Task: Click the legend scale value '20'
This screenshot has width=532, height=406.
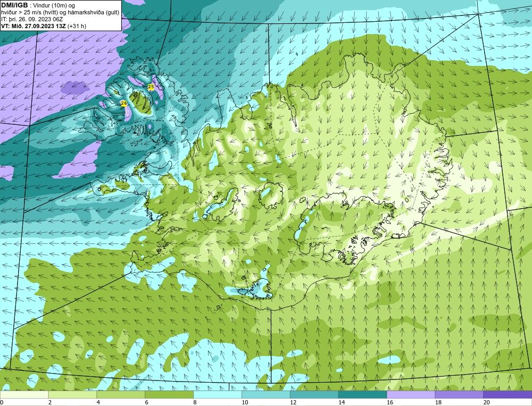Action: (487, 403)
